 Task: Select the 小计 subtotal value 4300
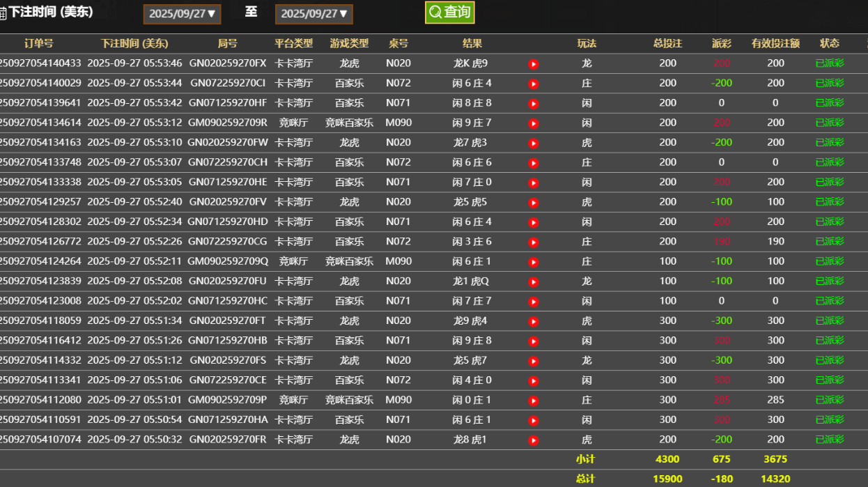(x=667, y=459)
